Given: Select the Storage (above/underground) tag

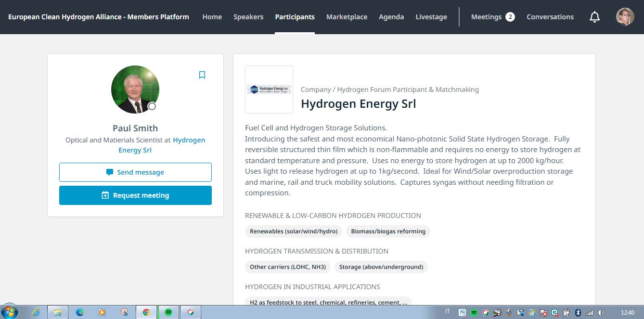Looking at the screenshot, I should (381, 267).
